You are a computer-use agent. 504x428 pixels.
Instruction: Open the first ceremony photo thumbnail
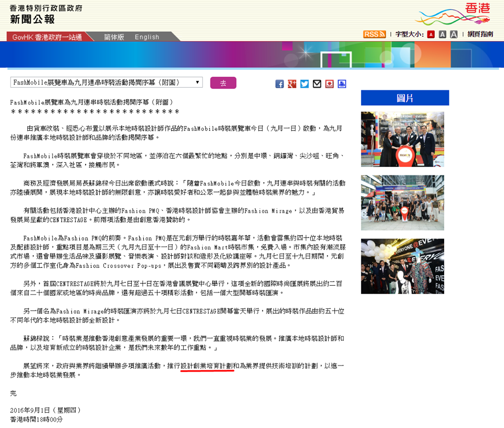(402, 139)
